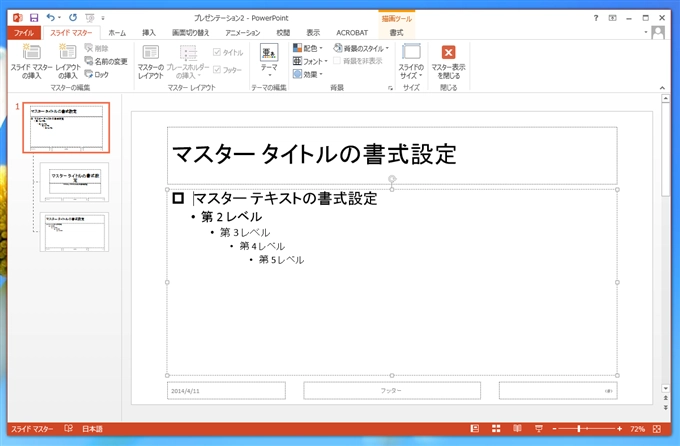Click the 第 2 レベル text line
680x446 pixels.
tap(232, 216)
